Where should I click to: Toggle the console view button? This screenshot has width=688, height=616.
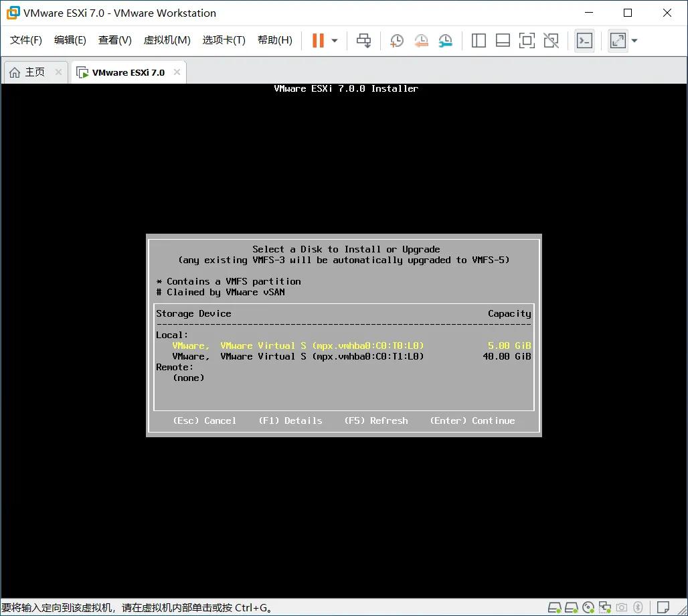pos(584,40)
